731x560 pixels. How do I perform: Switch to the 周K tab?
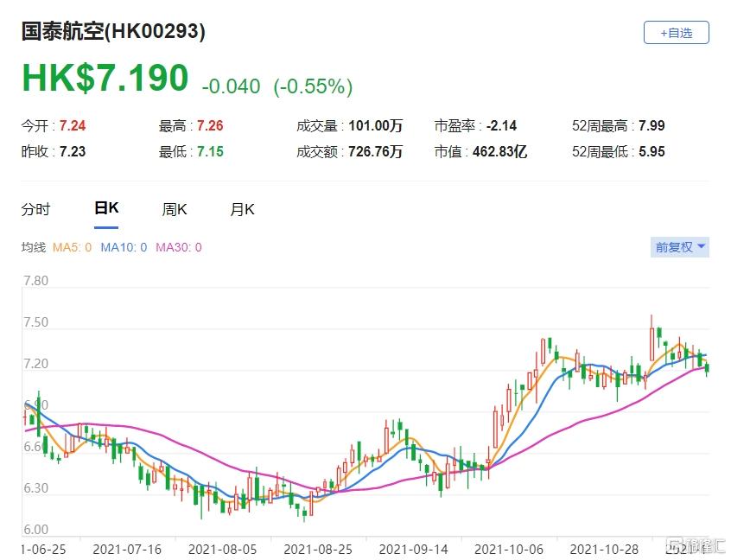click(174, 209)
